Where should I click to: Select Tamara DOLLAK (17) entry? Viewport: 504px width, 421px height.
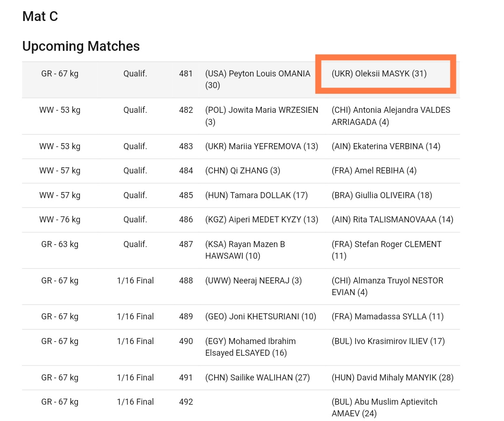click(257, 195)
